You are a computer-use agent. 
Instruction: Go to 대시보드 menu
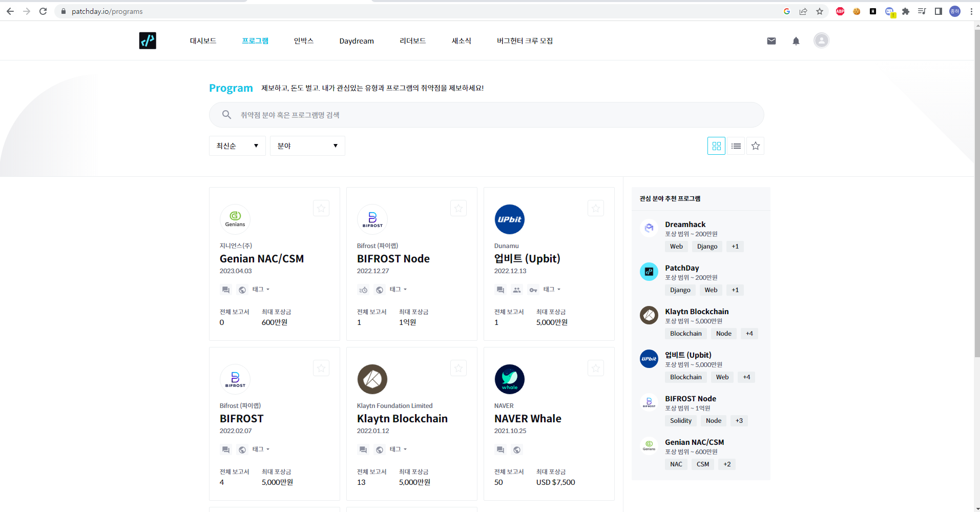tap(203, 41)
